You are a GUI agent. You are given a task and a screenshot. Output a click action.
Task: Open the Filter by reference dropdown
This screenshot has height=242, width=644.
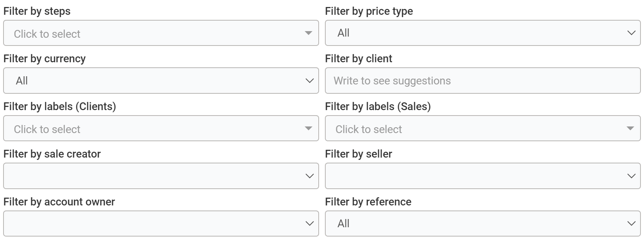[475, 223]
